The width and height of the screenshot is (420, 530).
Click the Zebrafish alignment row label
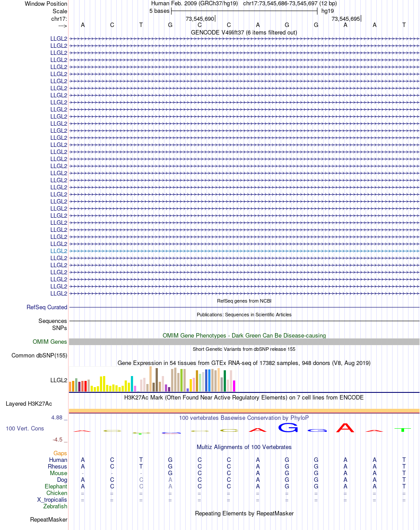(55, 507)
